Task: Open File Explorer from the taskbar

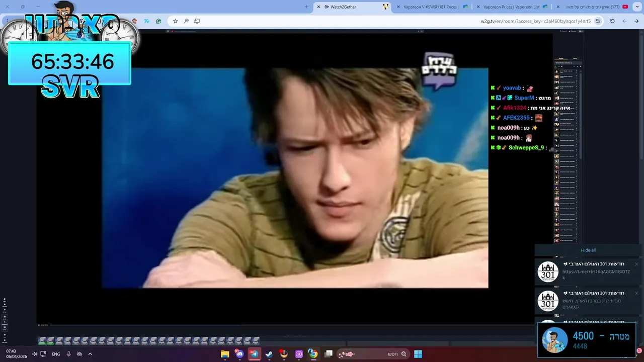Action: 225,354
